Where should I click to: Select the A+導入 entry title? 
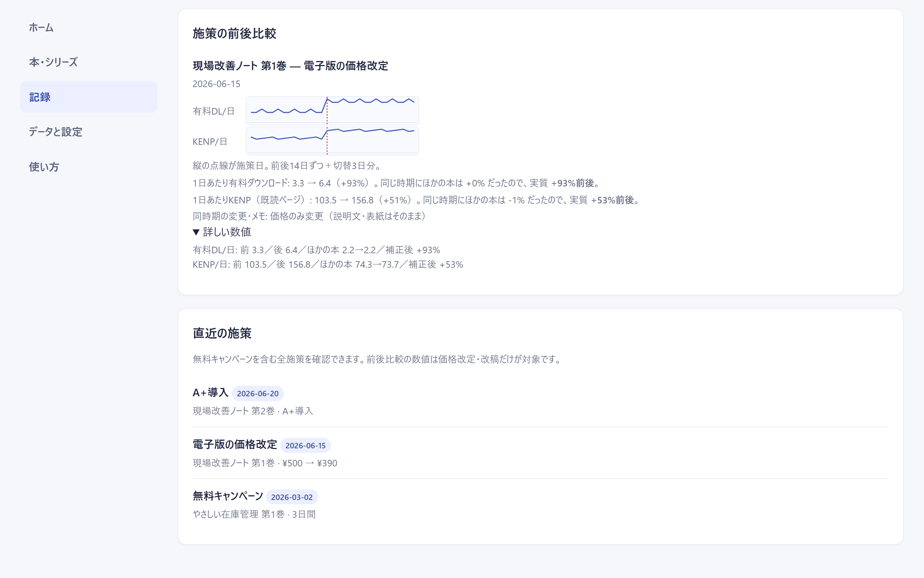(x=210, y=393)
